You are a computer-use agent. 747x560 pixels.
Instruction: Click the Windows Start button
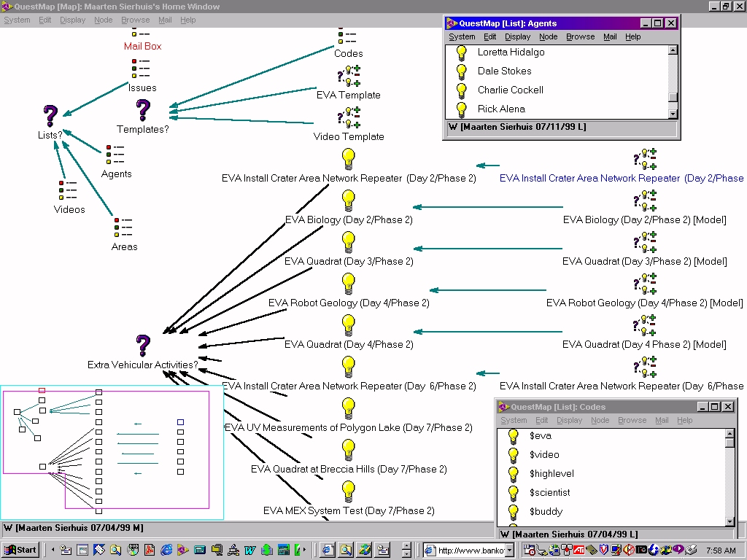point(20,550)
